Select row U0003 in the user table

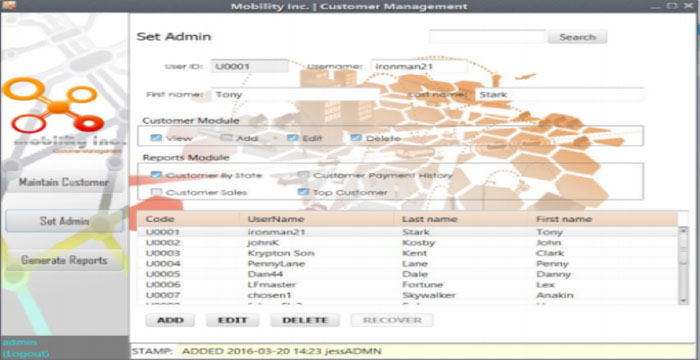[408, 253]
